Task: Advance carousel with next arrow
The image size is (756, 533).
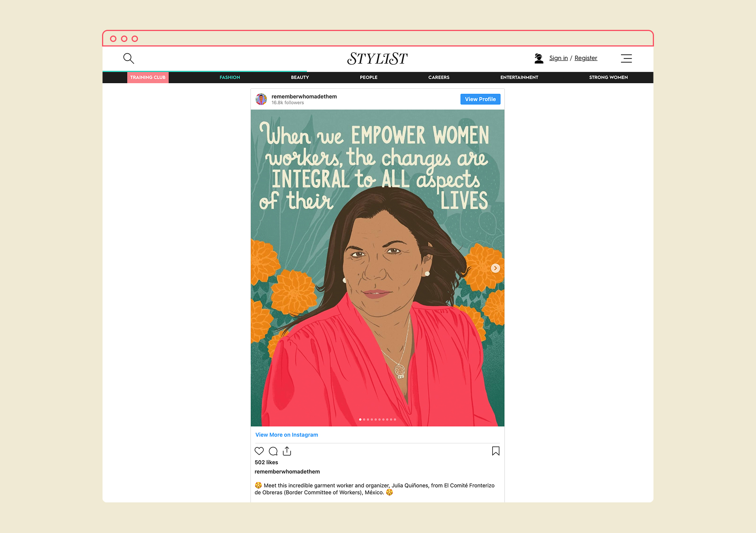Action: [495, 268]
